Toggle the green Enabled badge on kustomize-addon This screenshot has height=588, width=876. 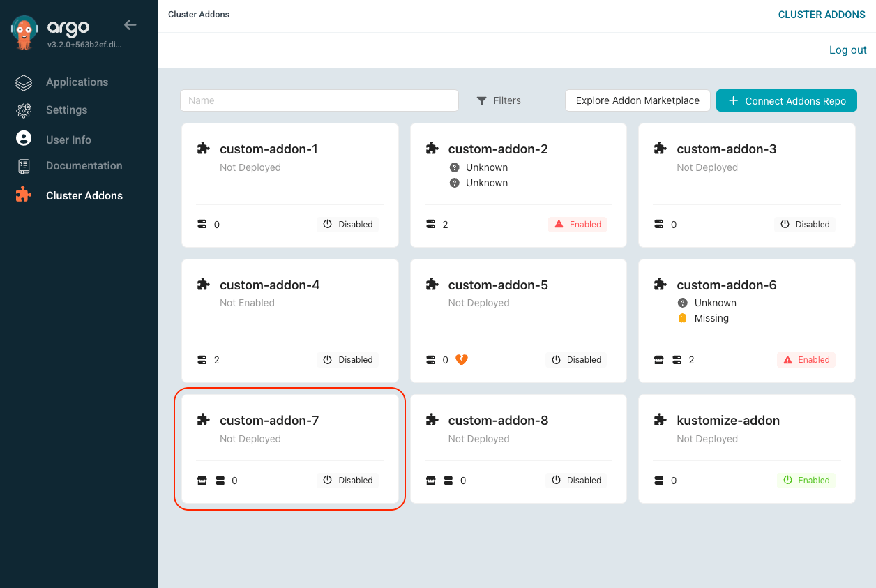pyautogui.click(x=806, y=481)
